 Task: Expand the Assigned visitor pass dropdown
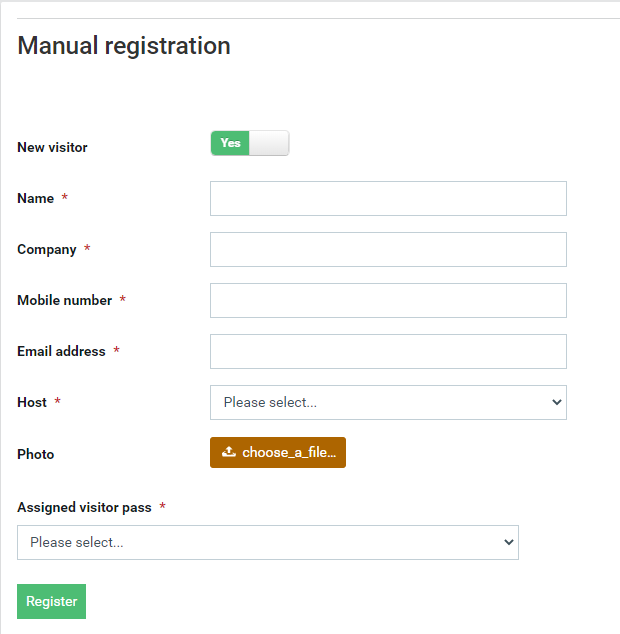[268, 542]
